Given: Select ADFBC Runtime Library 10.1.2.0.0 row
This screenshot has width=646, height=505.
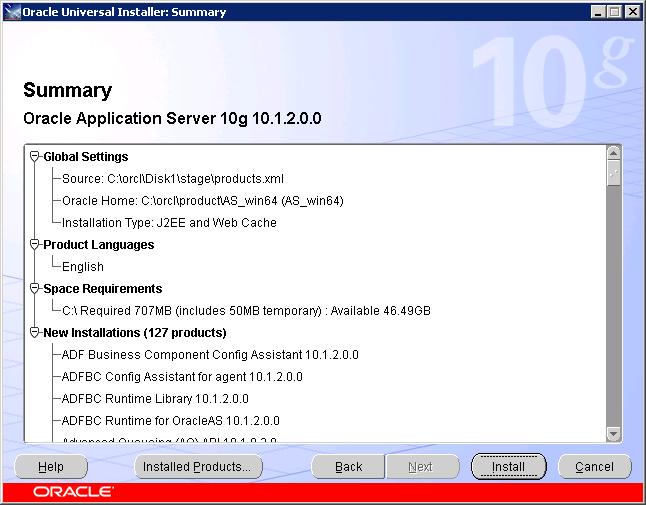Looking at the screenshot, I should (x=155, y=399).
